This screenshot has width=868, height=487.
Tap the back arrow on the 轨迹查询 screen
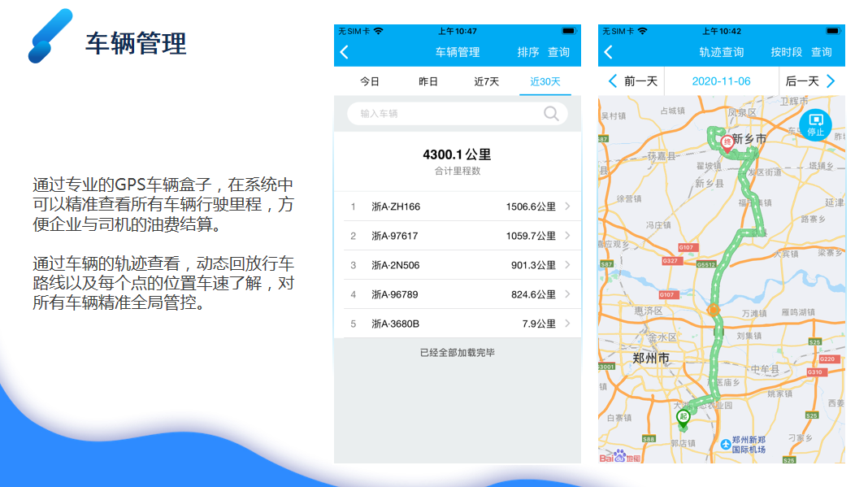pyautogui.click(x=607, y=50)
